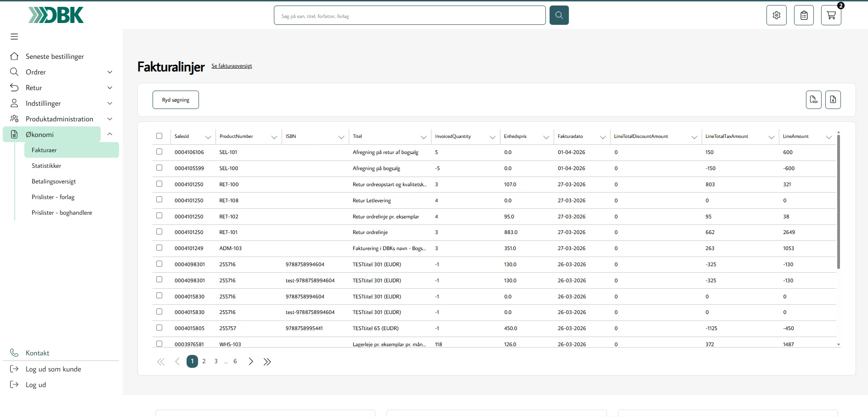The width and height of the screenshot is (868, 417).
Task: Go to next page arrow
Action: [251, 362]
